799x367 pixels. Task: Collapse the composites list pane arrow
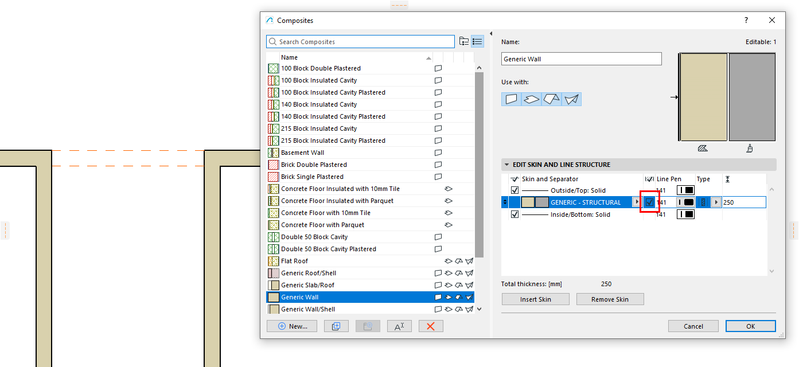tap(491, 34)
